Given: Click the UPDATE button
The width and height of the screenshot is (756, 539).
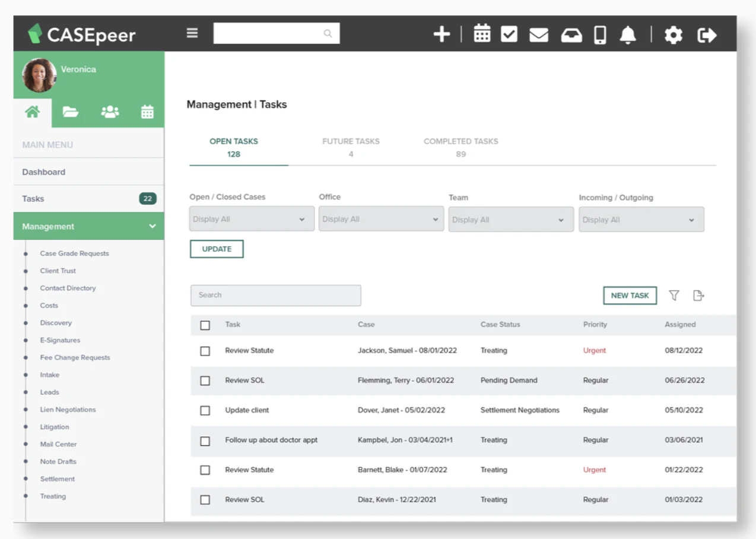Looking at the screenshot, I should (217, 249).
